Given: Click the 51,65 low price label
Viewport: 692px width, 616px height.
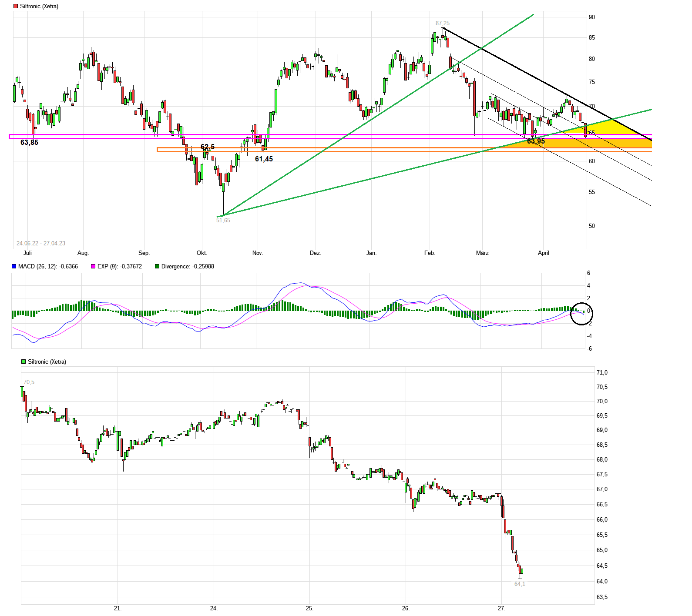Looking at the screenshot, I should click(223, 221).
